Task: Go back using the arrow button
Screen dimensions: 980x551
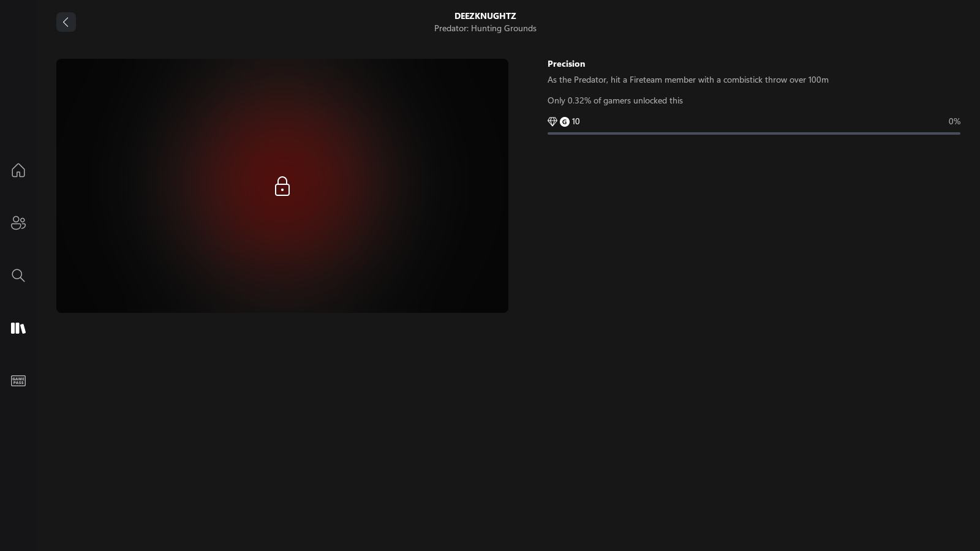Action: (x=66, y=22)
